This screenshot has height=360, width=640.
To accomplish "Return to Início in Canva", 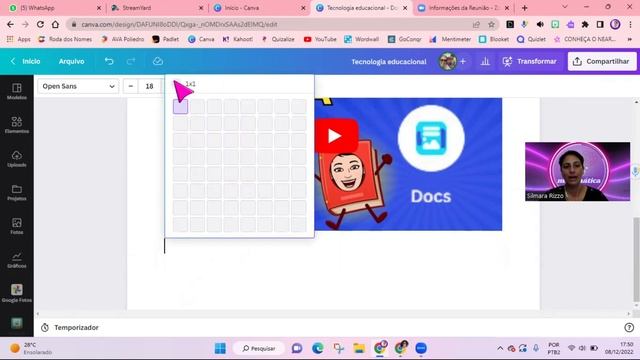I will click(x=26, y=61).
